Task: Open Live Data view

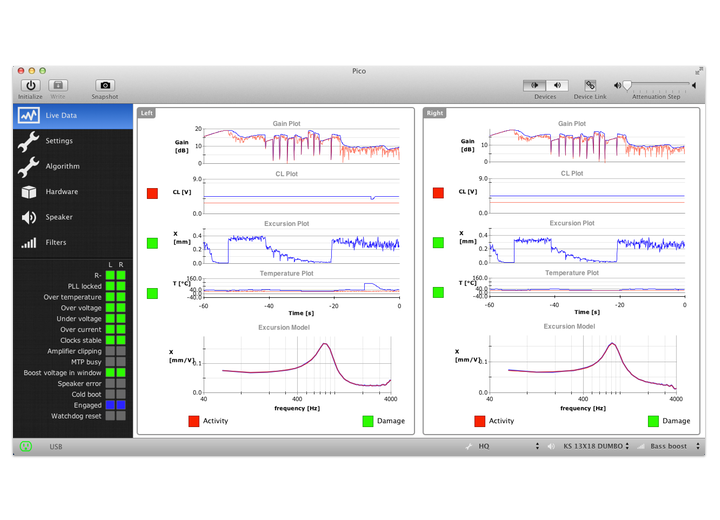Action: click(73, 116)
